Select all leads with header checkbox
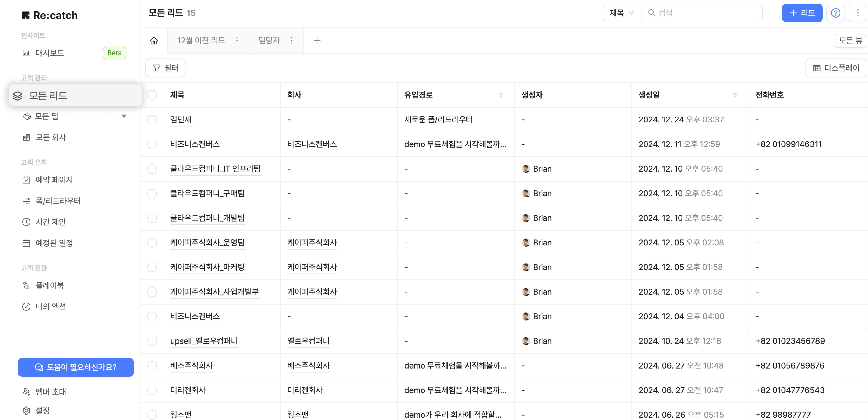The height and width of the screenshot is (420, 868). click(152, 95)
